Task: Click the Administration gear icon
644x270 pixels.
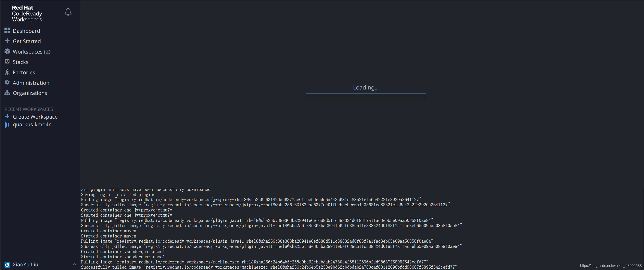Action: pyautogui.click(x=7, y=82)
